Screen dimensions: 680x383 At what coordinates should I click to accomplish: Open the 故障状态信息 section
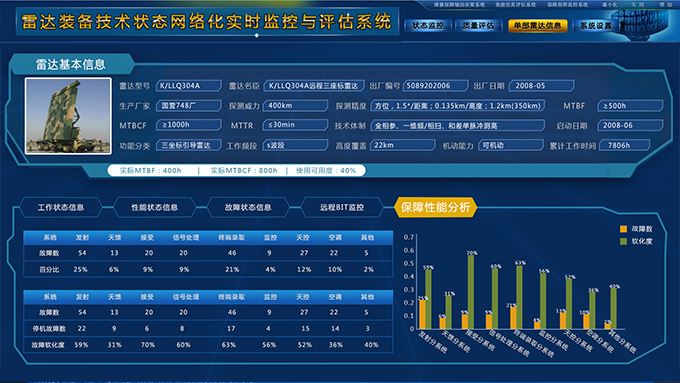[248, 207]
